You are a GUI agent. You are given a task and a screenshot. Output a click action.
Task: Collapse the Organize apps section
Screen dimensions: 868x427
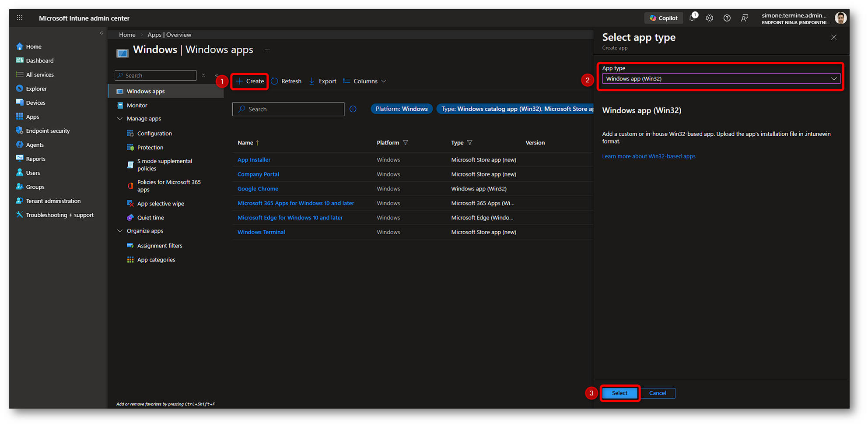pyautogui.click(x=120, y=231)
